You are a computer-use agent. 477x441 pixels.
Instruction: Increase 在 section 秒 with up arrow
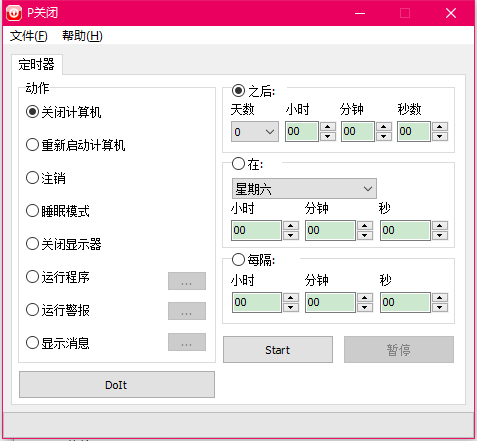tap(440, 226)
